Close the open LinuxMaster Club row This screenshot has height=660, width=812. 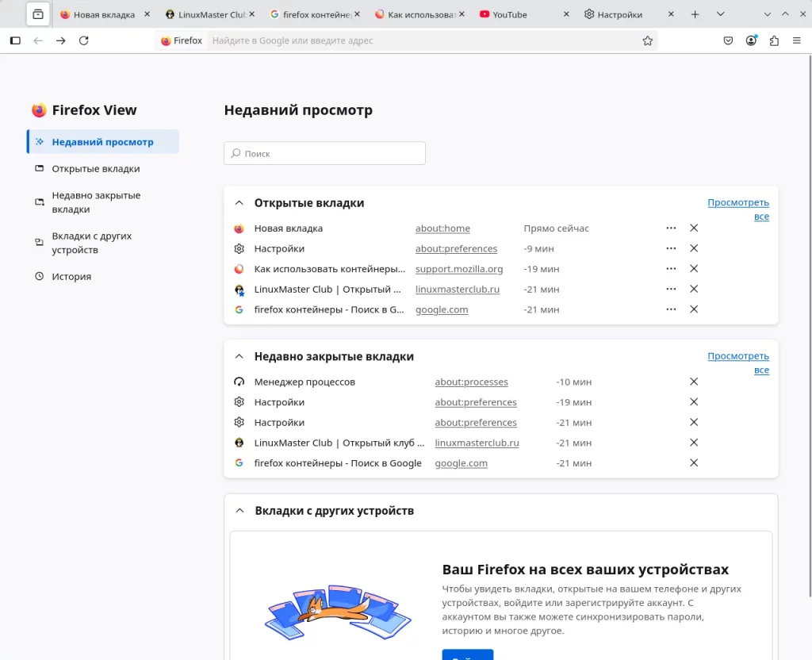point(694,289)
